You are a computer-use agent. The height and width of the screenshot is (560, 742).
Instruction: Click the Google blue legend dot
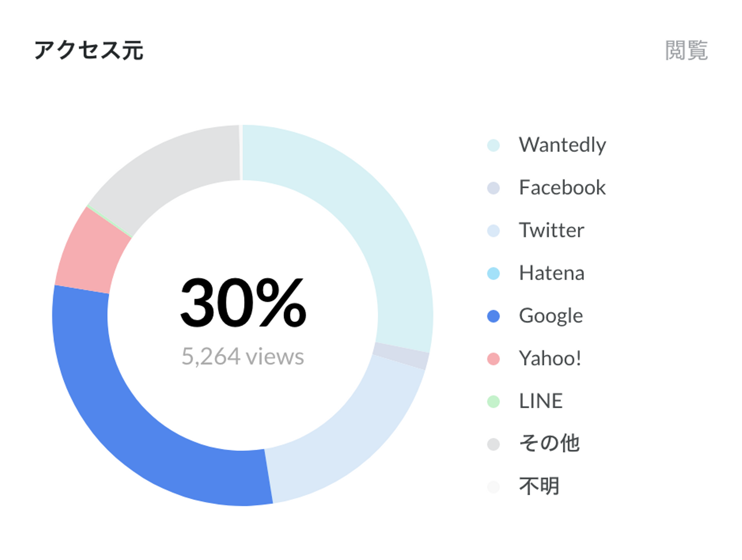tap(493, 316)
